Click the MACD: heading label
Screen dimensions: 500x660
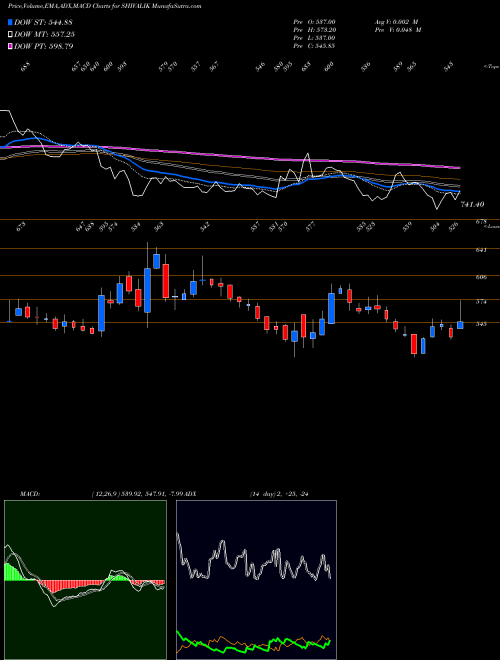point(30,494)
